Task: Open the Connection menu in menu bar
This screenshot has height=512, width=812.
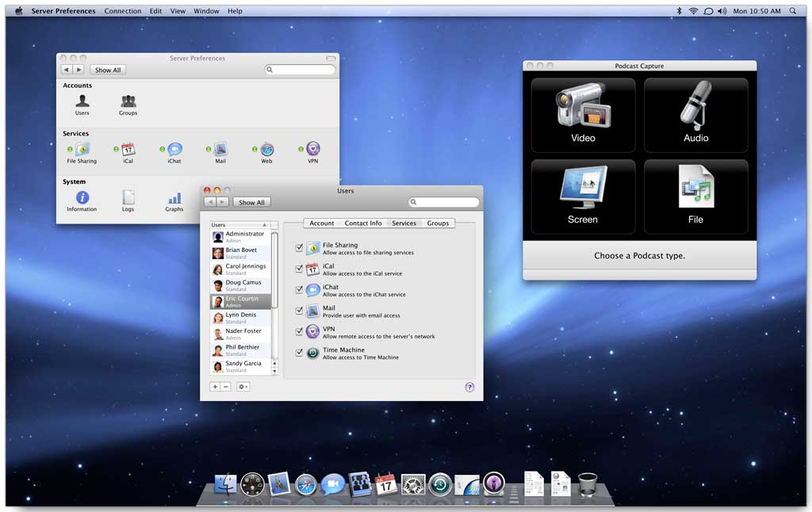Action: pyautogui.click(x=123, y=11)
